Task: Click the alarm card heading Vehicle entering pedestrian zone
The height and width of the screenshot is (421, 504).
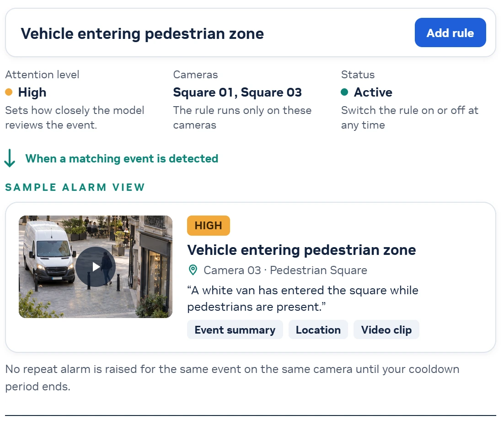Action: click(301, 250)
